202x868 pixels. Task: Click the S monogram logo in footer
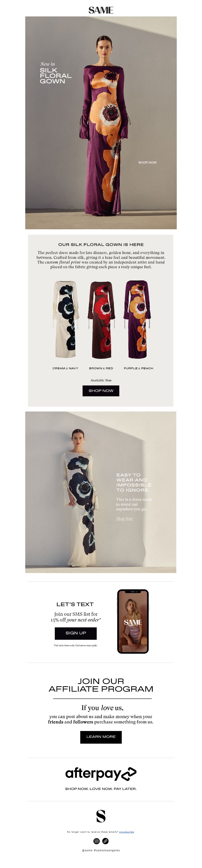(101, 816)
